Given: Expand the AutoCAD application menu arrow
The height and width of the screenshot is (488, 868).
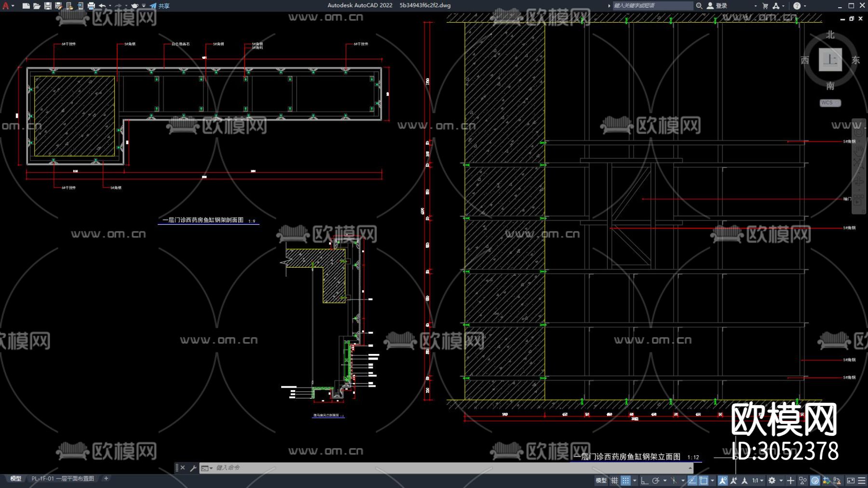Looking at the screenshot, I should pos(13,6).
